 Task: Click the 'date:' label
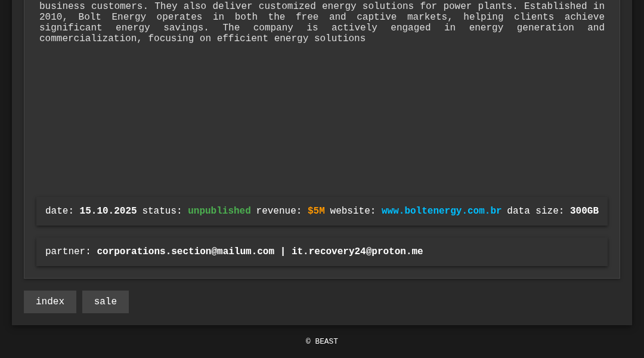click(x=59, y=211)
